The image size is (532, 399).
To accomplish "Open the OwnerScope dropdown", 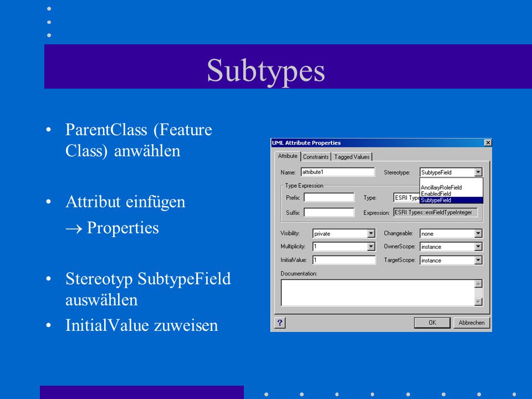I will click(478, 247).
